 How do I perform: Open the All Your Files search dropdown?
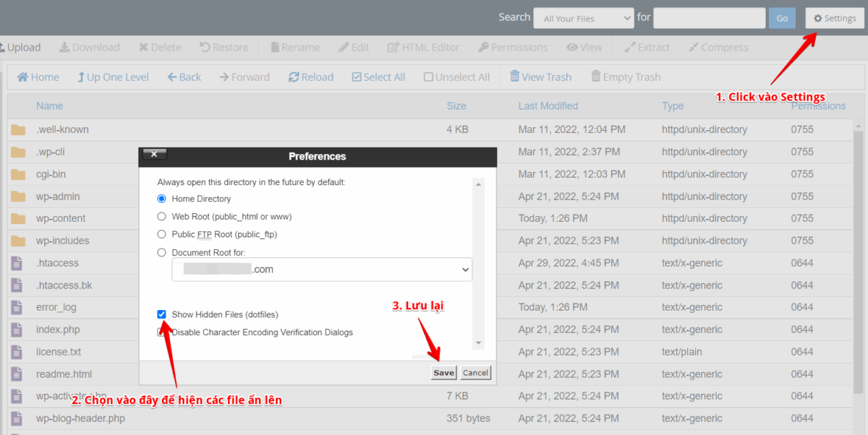(x=583, y=17)
